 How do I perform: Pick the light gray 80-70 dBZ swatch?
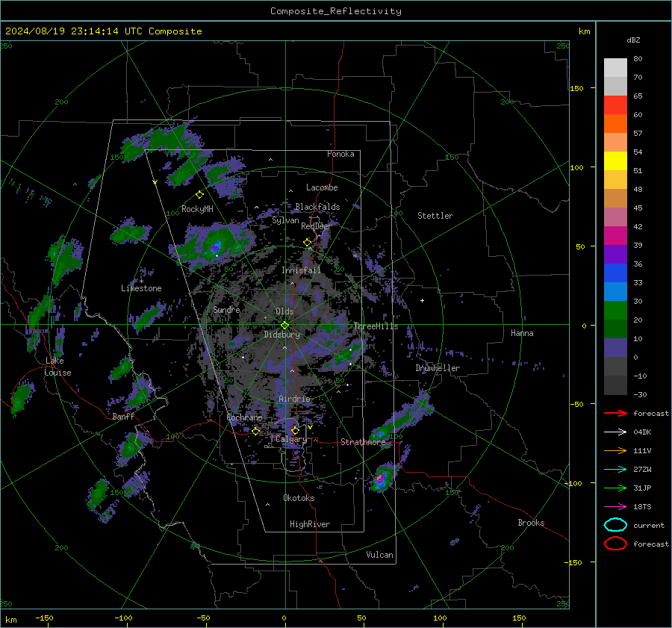tap(615, 68)
